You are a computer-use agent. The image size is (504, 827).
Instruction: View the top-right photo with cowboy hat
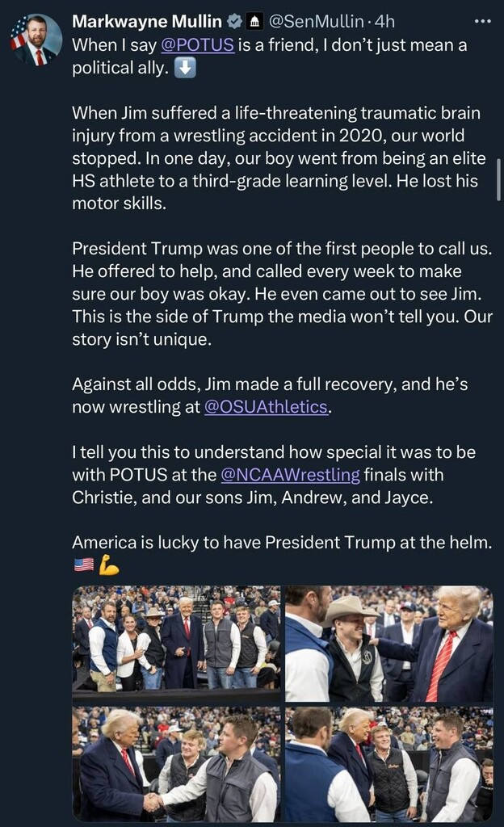tap(388, 643)
